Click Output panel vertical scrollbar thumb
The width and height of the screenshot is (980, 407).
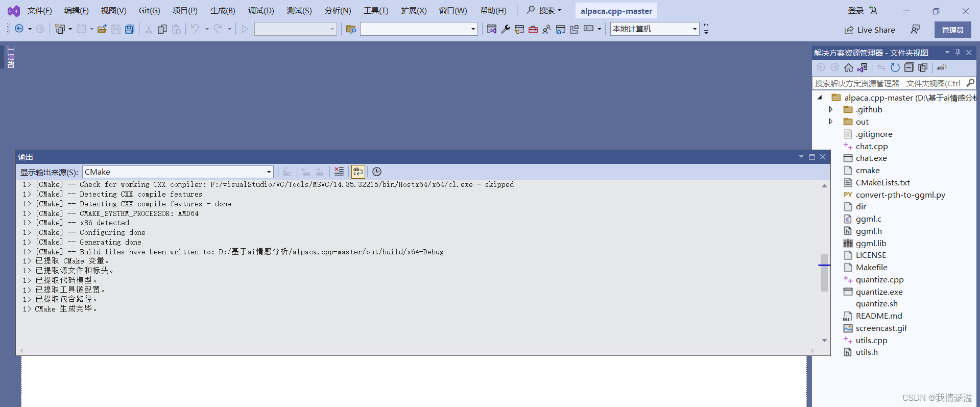coord(824,273)
